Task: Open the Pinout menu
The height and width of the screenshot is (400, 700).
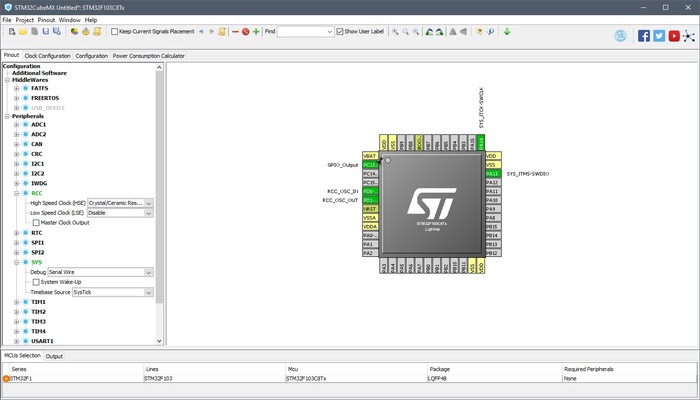Action: 46,20
